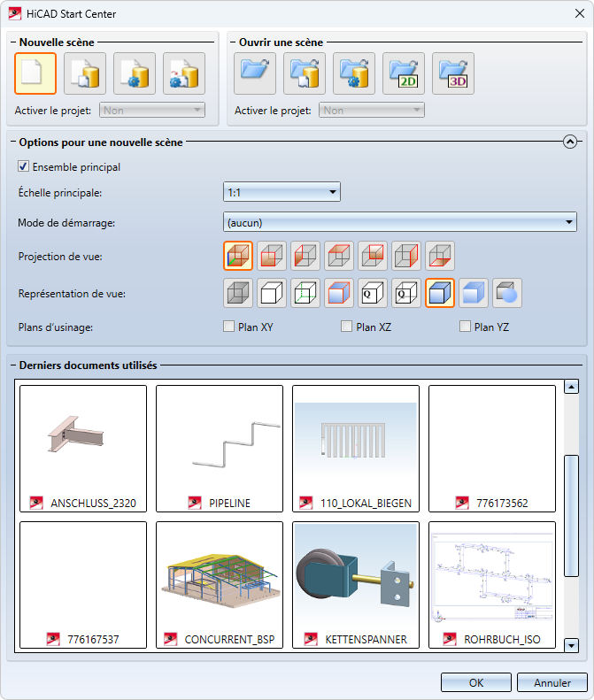The width and height of the screenshot is (594, 700).
Task: Open the PIPELINE recent document
Action: pyautogui.click(x=220, y=449)
